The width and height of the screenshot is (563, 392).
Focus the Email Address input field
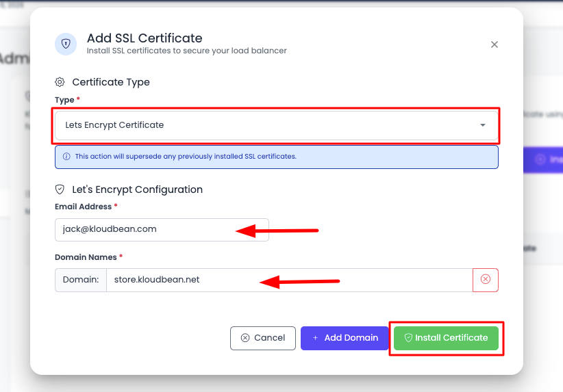pyautogui.click(x=162, y=230)
